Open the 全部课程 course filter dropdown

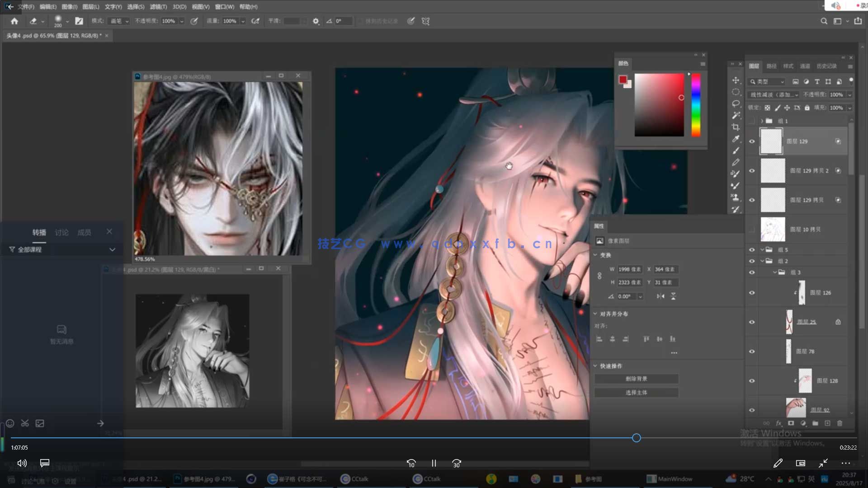tap(112, 249)
